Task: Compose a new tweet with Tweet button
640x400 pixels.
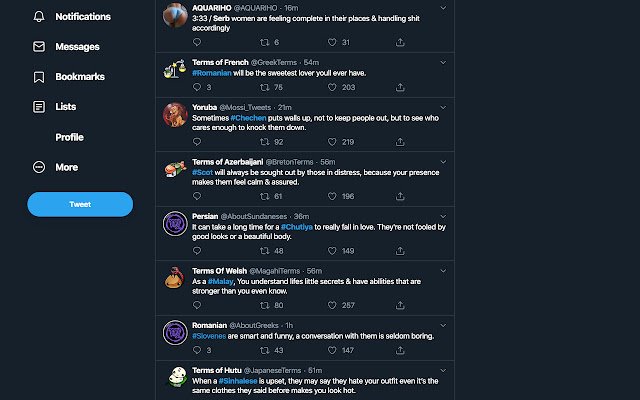Action: click(80, 204)
